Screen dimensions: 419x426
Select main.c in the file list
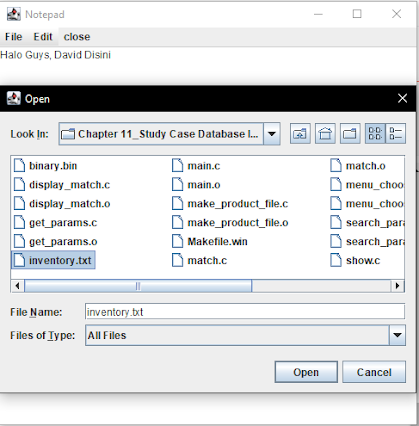click(x=196, y=166)
